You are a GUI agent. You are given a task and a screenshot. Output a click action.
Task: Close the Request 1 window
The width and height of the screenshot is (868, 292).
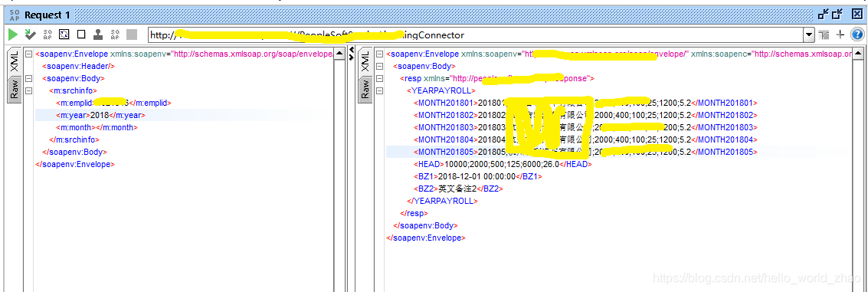click(x=857, y=15)
